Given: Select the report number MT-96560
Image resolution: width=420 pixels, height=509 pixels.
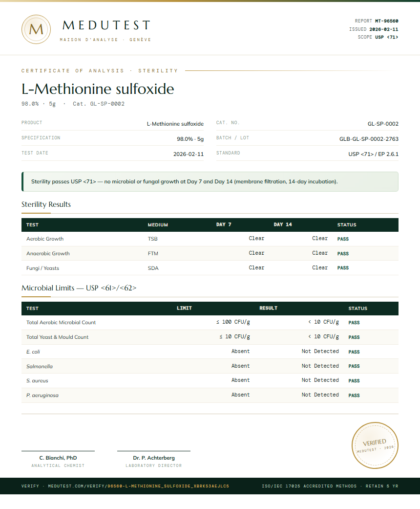Looking at the screenshot, I should [387, 21].
